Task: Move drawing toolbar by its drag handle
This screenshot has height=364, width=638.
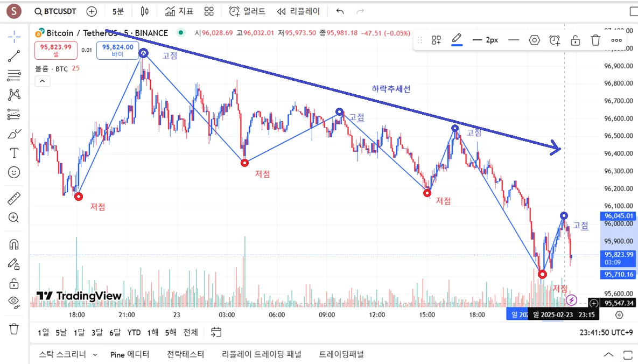Action: click(420, 40)
